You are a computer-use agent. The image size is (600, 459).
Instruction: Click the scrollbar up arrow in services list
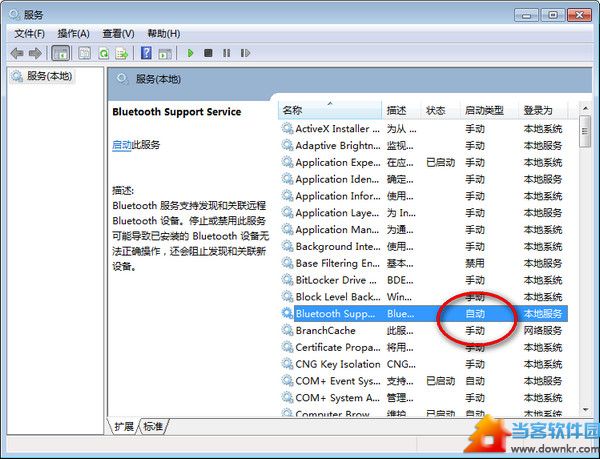coord(585,108)
